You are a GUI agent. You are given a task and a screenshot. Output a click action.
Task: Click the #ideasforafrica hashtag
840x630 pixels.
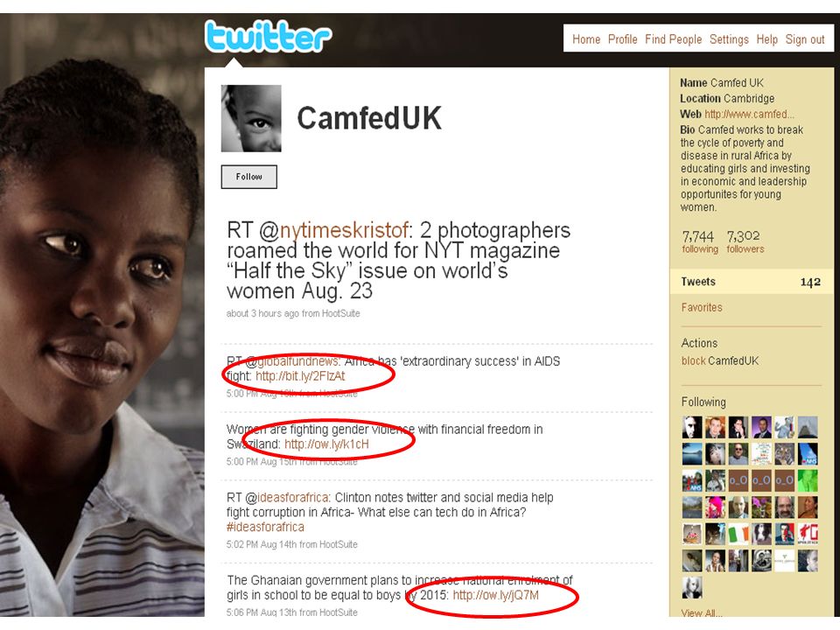coord(265,527)
